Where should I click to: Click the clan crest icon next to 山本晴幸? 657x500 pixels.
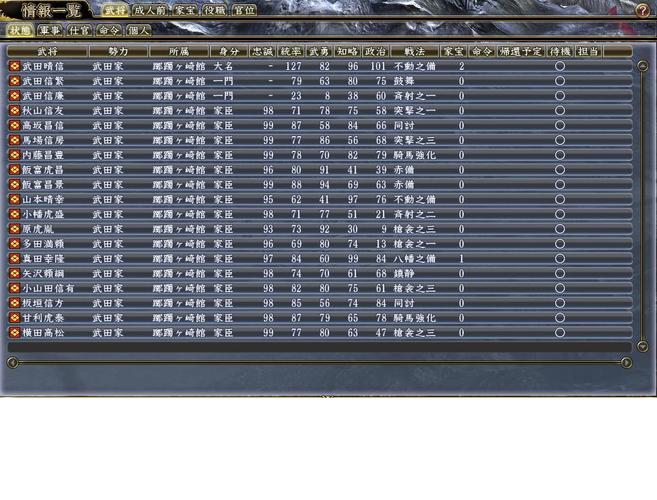[14, 200]
